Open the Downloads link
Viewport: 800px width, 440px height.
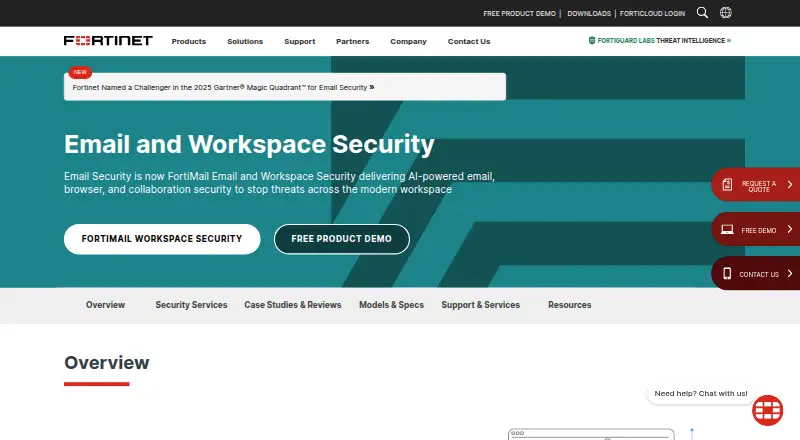(x=589, y=14)
